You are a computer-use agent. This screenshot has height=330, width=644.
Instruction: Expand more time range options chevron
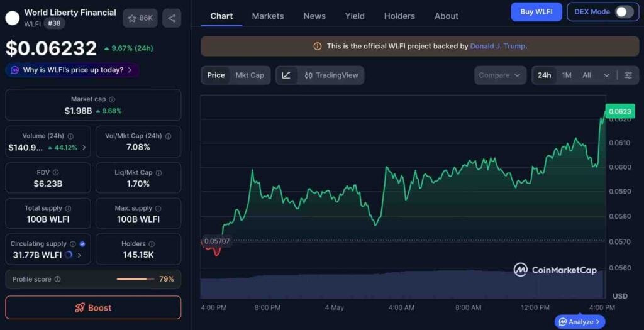606,75
